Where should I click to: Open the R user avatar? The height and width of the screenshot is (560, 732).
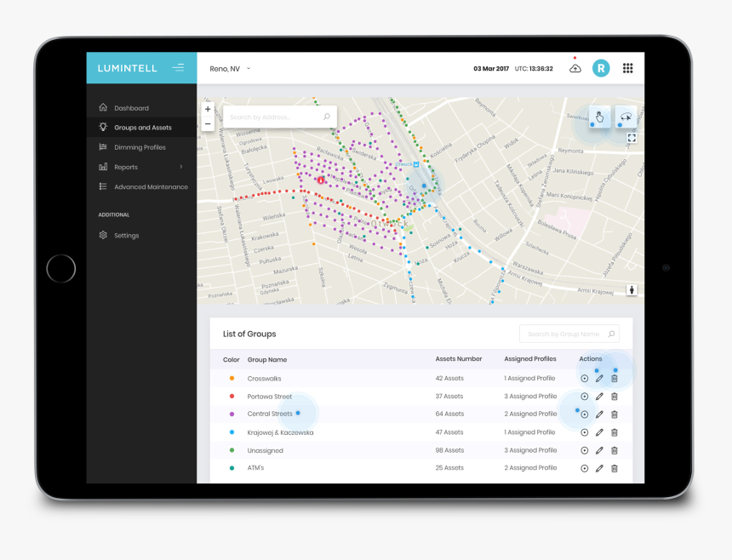point(601,68)
